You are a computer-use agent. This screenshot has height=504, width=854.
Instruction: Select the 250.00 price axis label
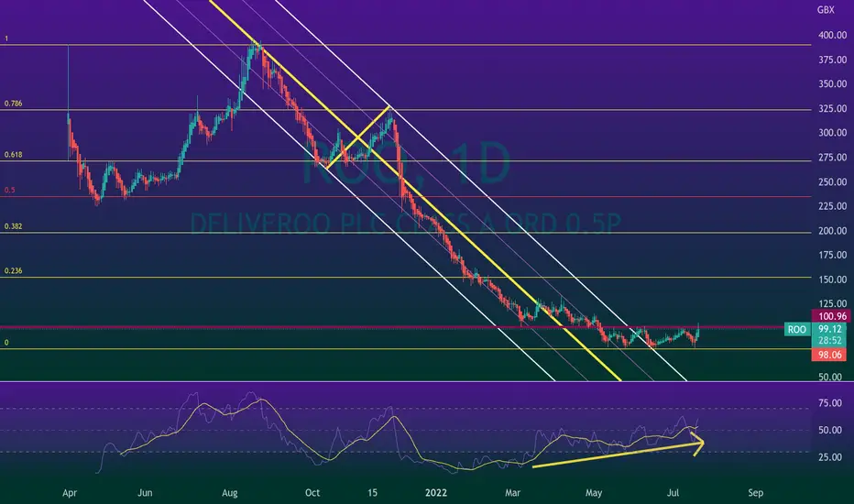coord(833,182)
